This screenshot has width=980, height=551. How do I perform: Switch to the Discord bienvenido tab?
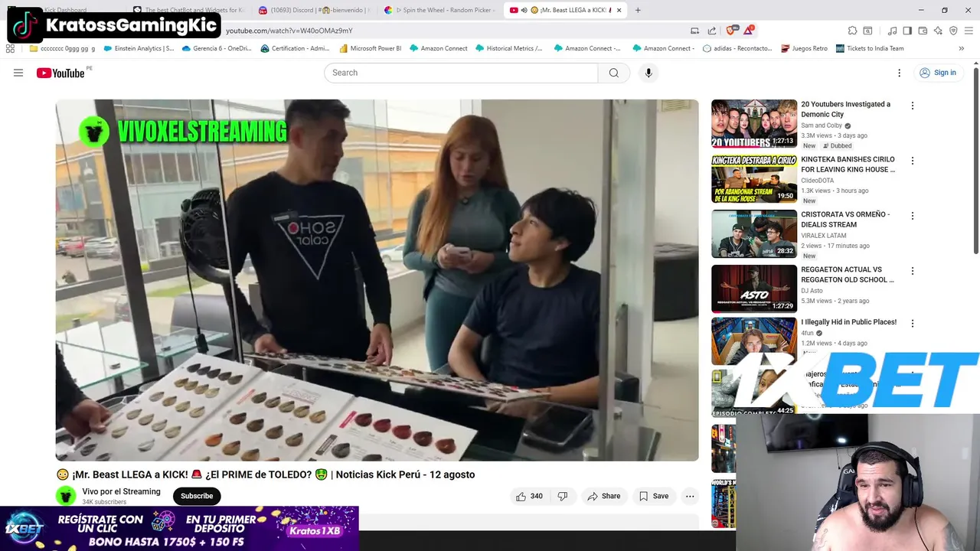coord(314,10)
